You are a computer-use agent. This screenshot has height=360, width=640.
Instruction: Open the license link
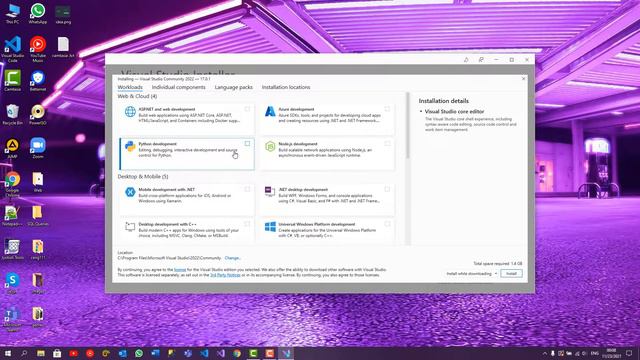coord(180,270)
